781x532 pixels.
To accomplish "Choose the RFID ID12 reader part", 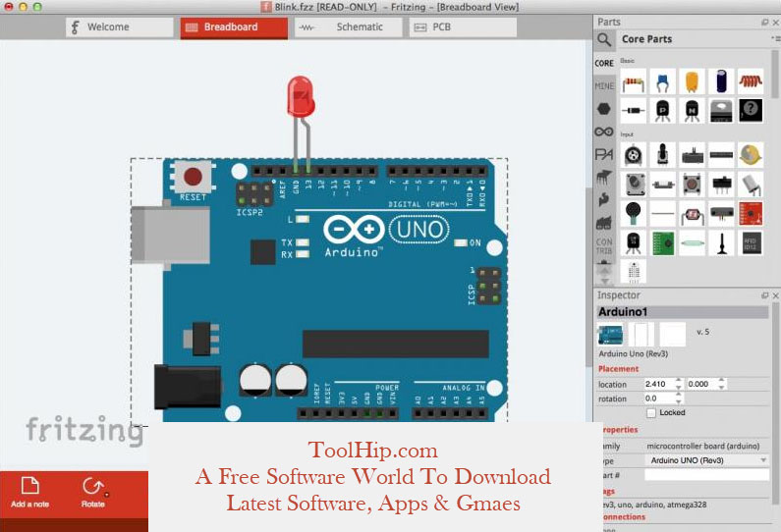I will click(x=751, y=243).
